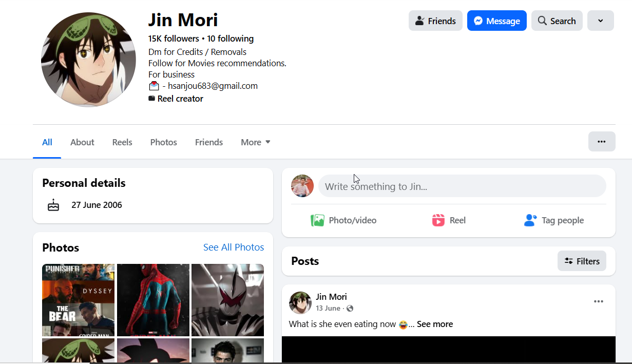632x364 pixels.
Task: Open See All Photos link
Action: click(234, 247)
